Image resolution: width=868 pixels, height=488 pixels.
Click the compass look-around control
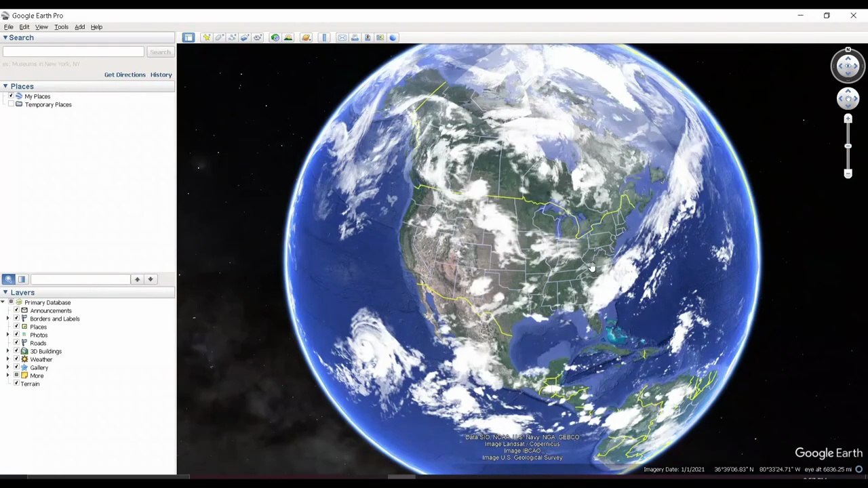tap(848, 65)
